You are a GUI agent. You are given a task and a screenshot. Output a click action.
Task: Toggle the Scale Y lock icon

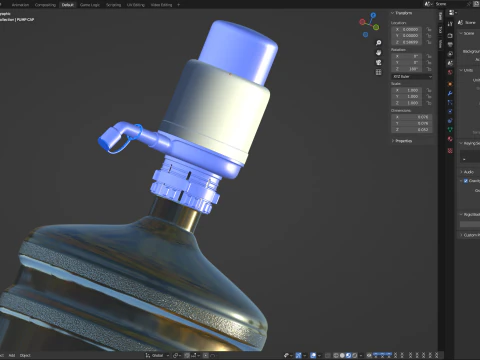(429, 97)
